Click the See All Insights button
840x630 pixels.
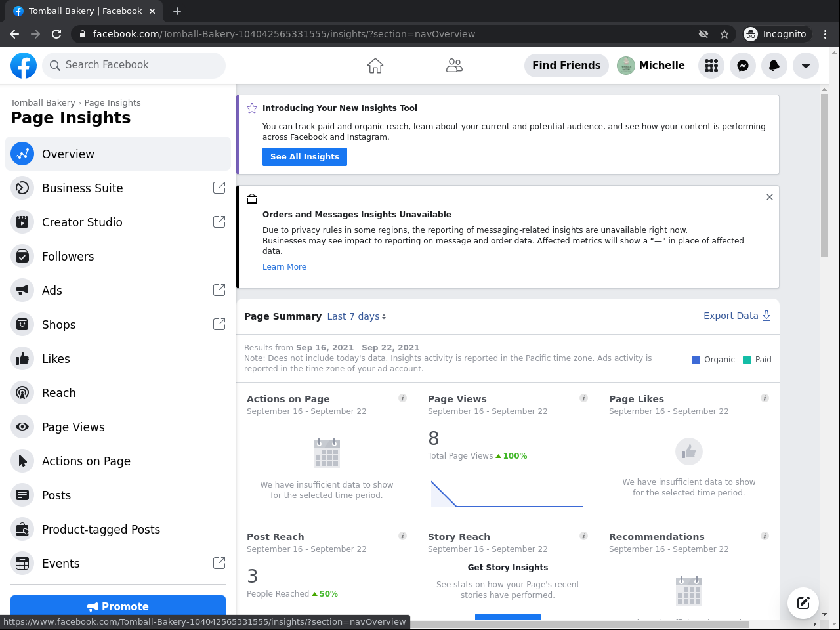click(x=304, y=157)
